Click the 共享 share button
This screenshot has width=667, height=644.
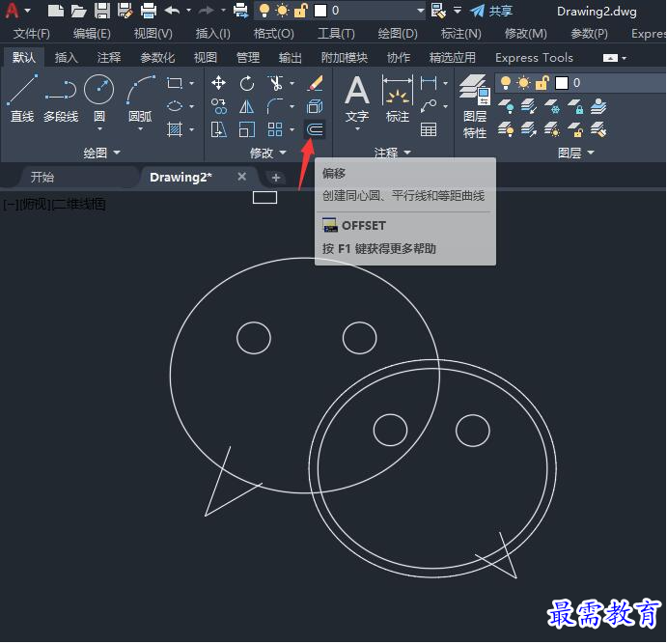tap(491, 11)
